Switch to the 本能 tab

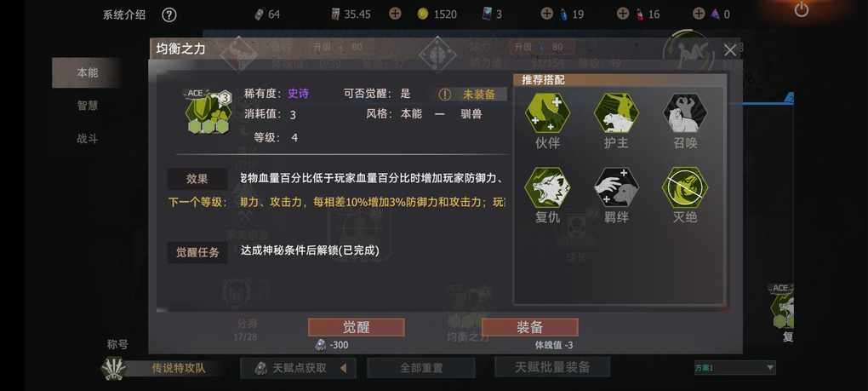tap(86, 72)
